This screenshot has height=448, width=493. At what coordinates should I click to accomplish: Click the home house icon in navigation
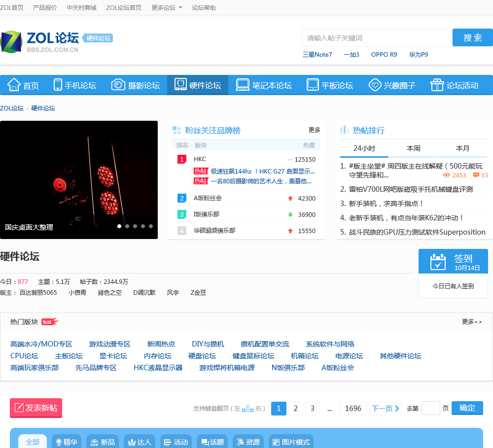[x=14, y=85]
